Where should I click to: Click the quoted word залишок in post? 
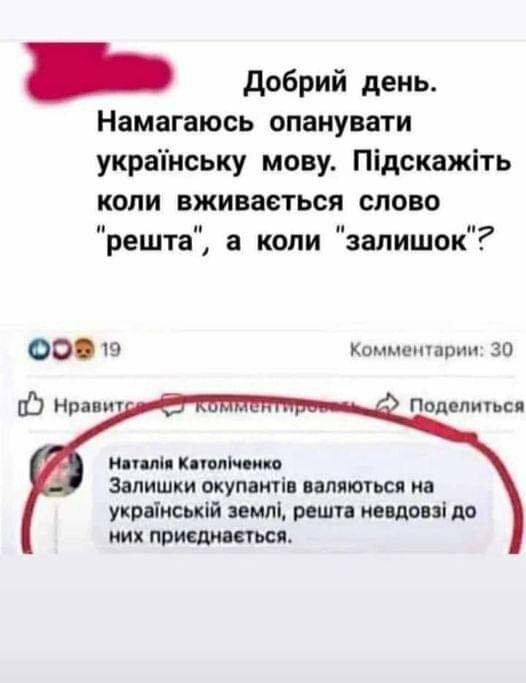point(405,241)
